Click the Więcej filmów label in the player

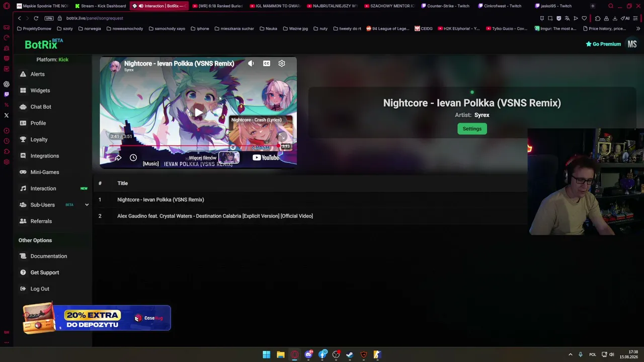tap(202, 158)
